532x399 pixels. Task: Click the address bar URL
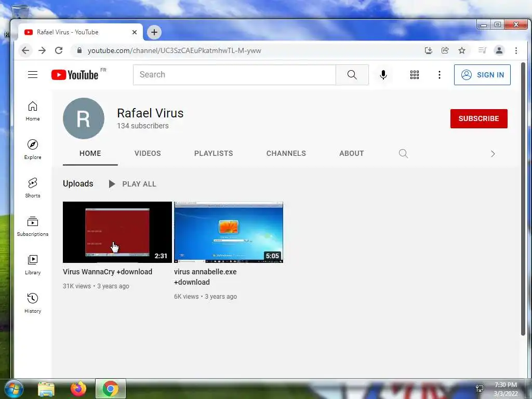pos(175,50)
